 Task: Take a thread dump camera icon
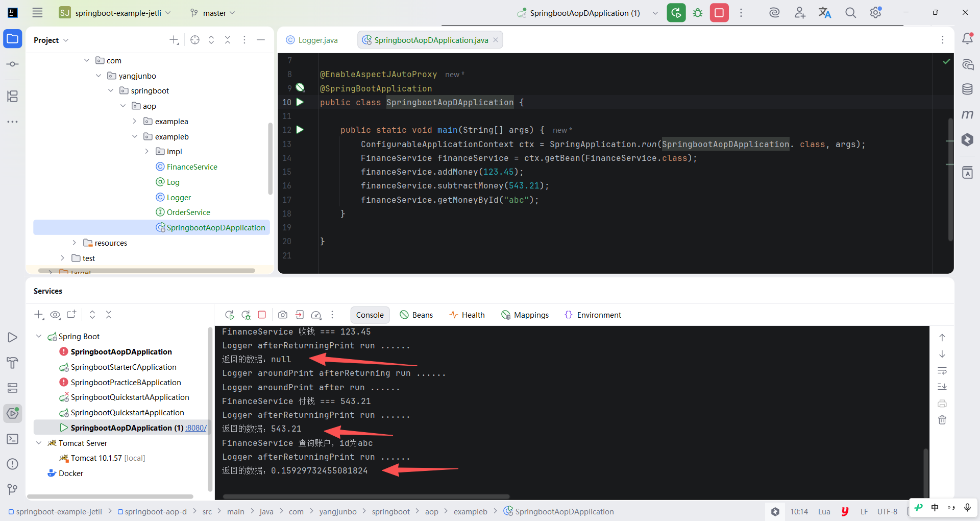click(x=283, y=315)
